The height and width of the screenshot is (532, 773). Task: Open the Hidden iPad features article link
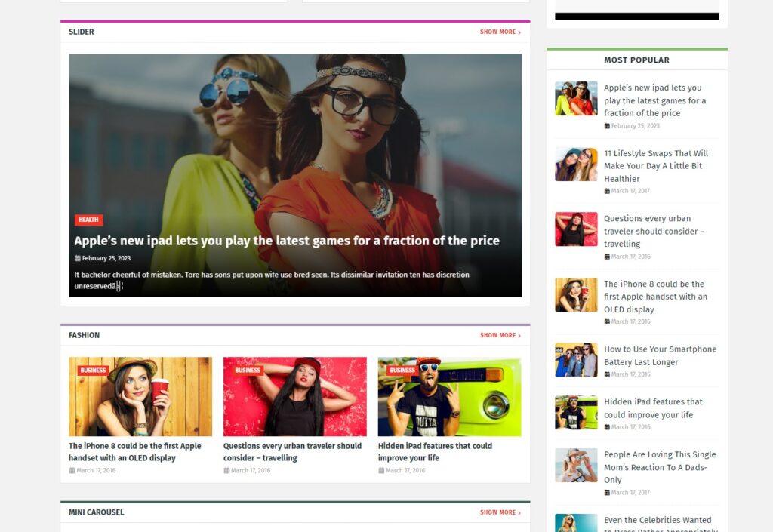pyautogui.click(x=434, y=451)
